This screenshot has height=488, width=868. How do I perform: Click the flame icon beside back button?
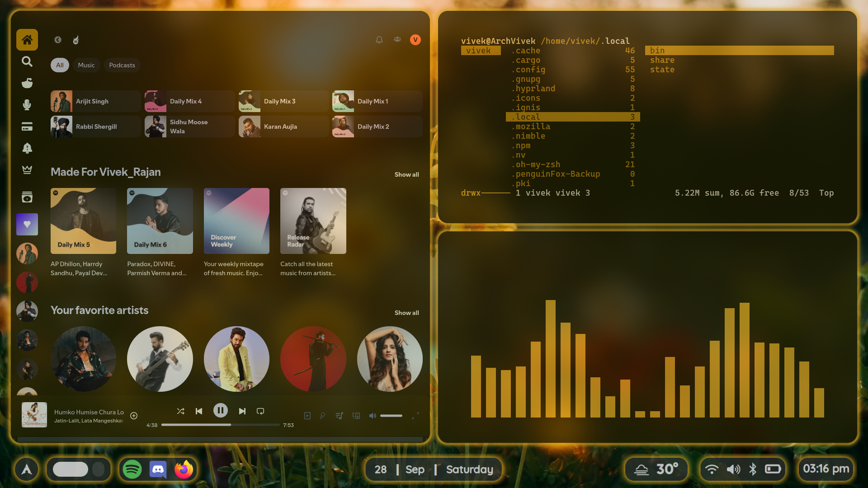click(x=76, y=40)
